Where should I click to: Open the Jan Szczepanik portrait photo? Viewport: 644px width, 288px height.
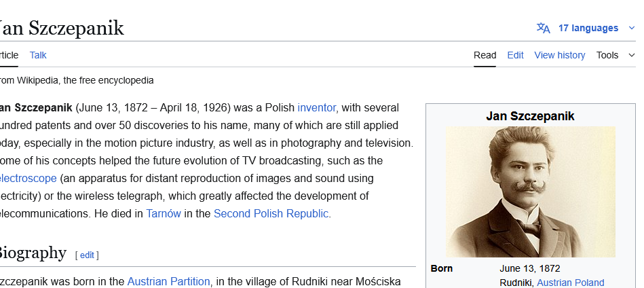531,192
